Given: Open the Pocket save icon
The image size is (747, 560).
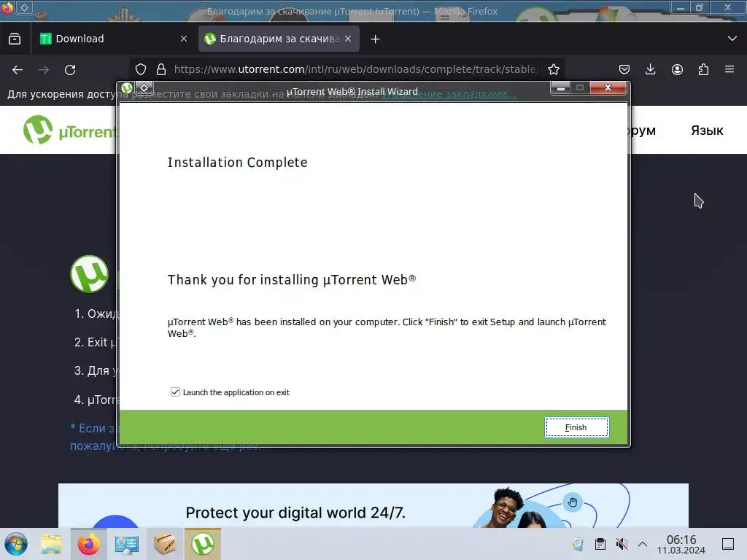Looking at the screenshot, I should coord(624,69).
